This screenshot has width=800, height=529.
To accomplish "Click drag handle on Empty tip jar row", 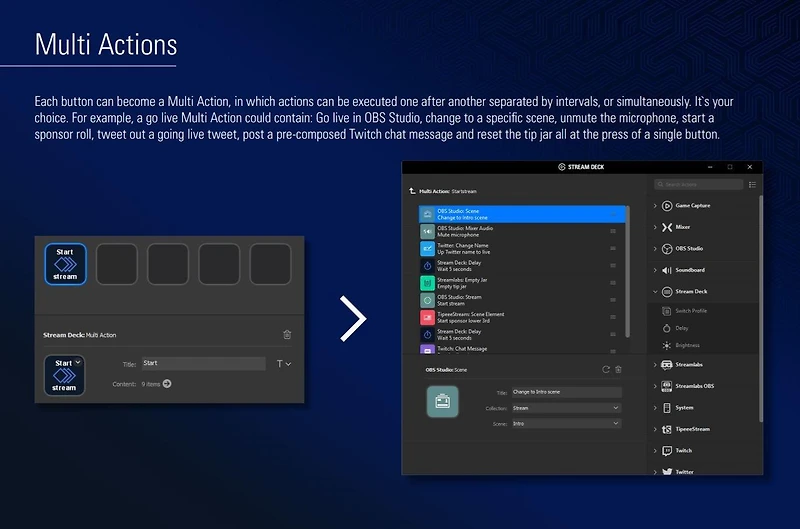I will 613,283.
